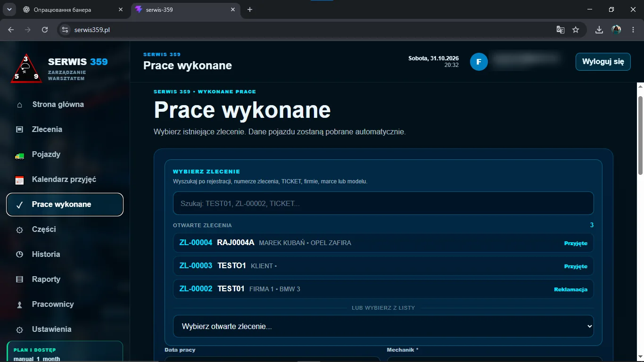Click the gear icon beside Ustawienia
Viewport: 644px width, 362px height.
coord(19,330)
